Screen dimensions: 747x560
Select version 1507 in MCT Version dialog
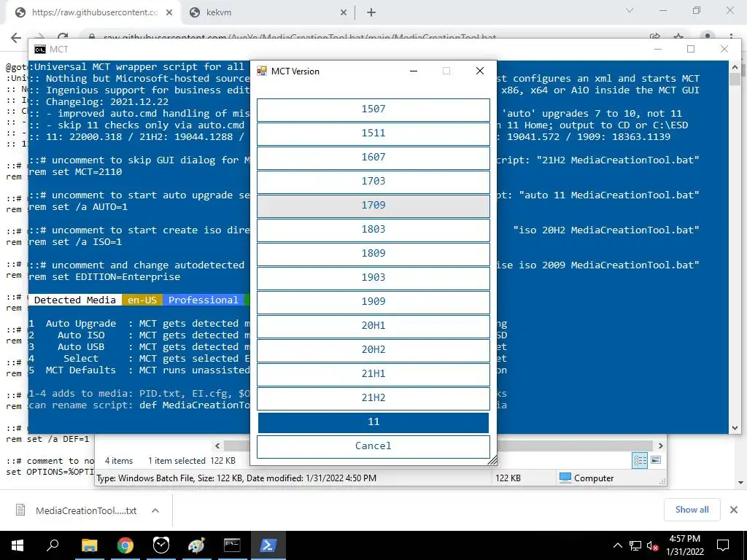pos(373,109)
